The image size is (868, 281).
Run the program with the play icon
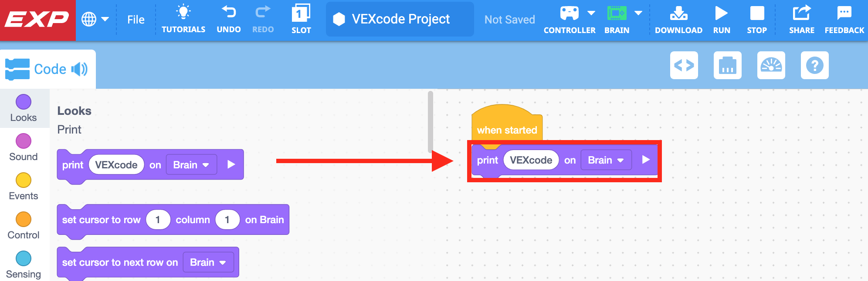[x=722, y=12]
